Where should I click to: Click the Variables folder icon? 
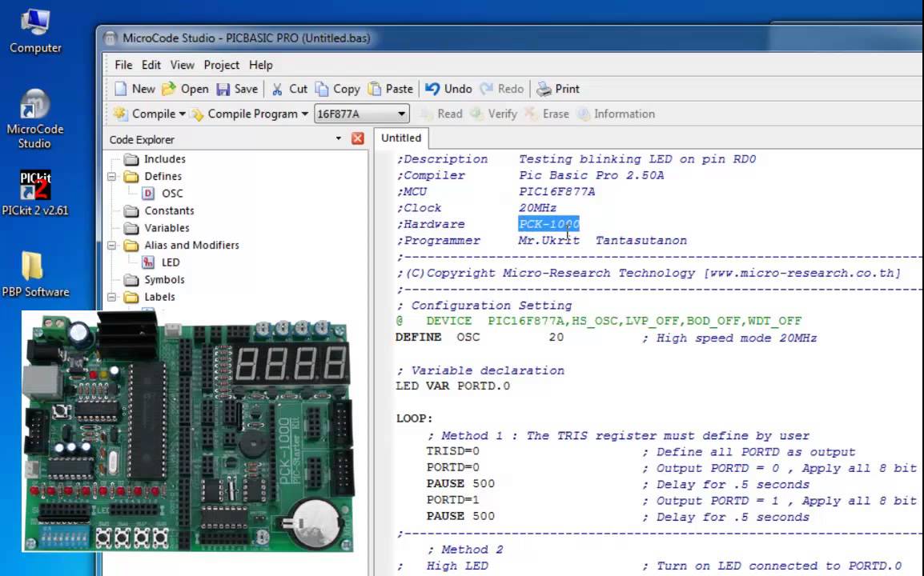131,228
